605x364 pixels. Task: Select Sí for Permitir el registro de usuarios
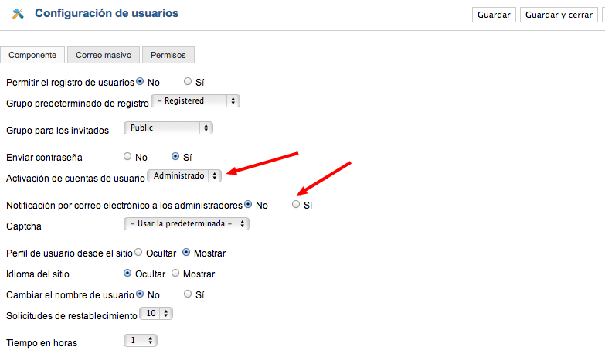point(188,81)
